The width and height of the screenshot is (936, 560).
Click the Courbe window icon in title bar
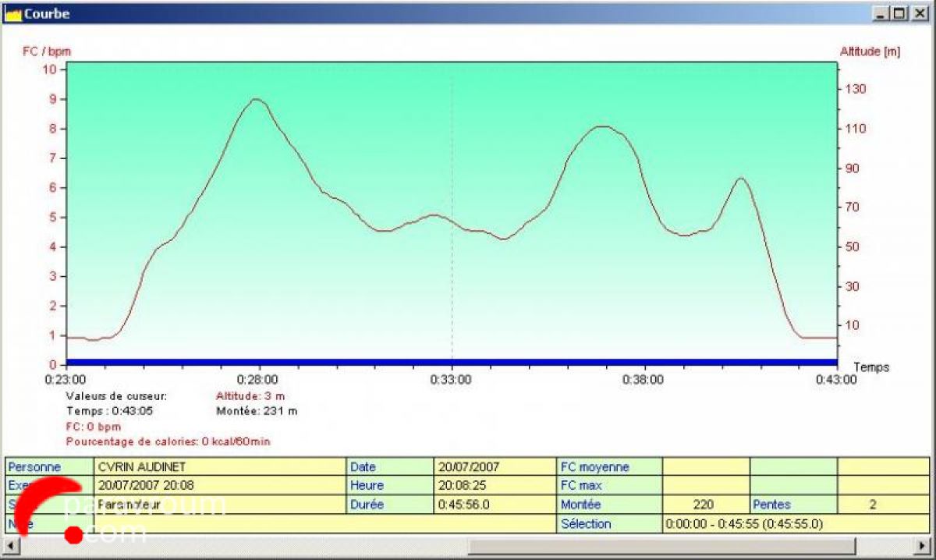(x=13, y=13)
